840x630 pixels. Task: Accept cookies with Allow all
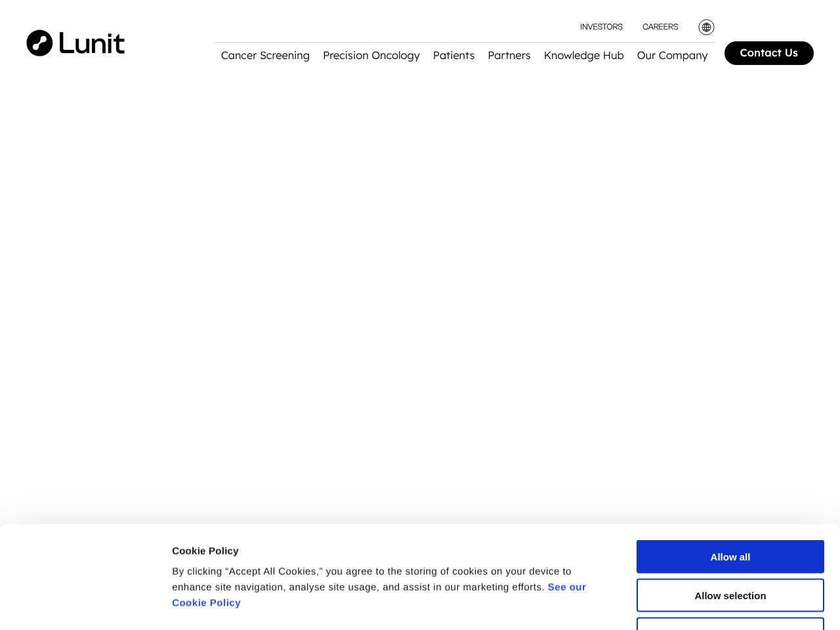(730, 556)
